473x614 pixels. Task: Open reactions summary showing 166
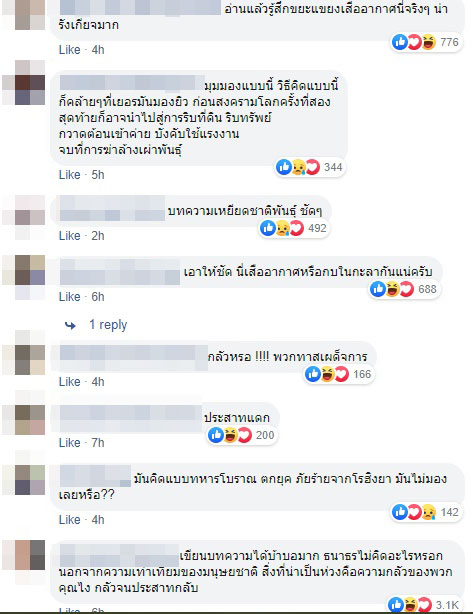pos(339,374)
